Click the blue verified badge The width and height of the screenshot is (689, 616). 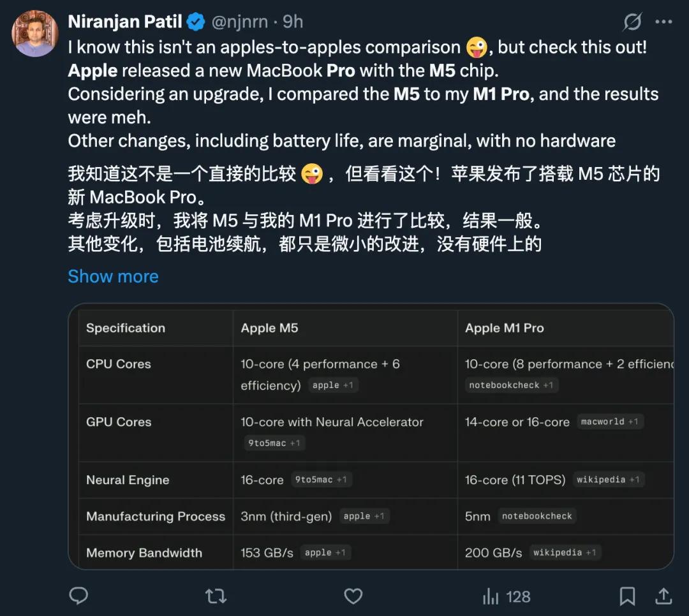coord(196,22)
